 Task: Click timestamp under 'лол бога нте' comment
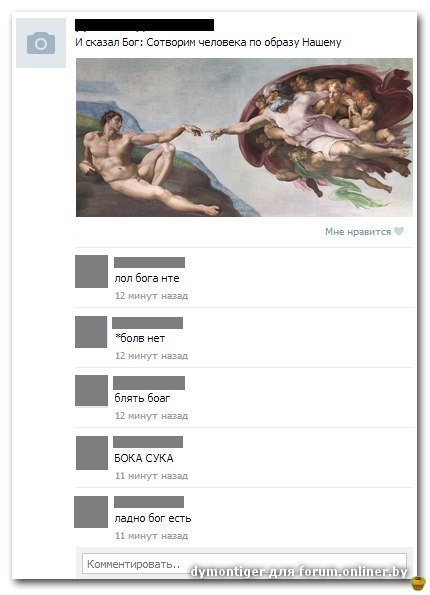pos(151,296)
